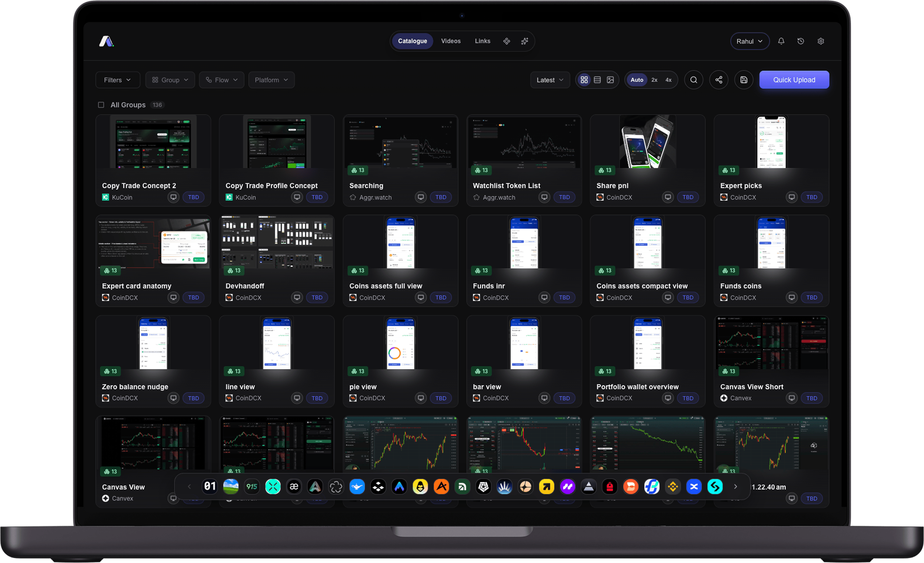924x563 pixels.
Task: Click 'Canvex' label under Canvas View Short
Action: [x=740, y=398]
